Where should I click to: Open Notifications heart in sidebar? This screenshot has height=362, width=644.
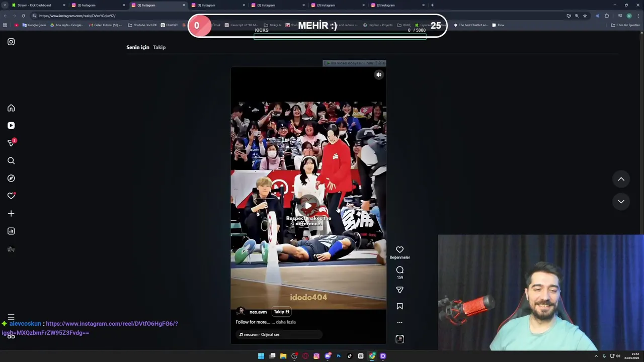pos(11,196)
